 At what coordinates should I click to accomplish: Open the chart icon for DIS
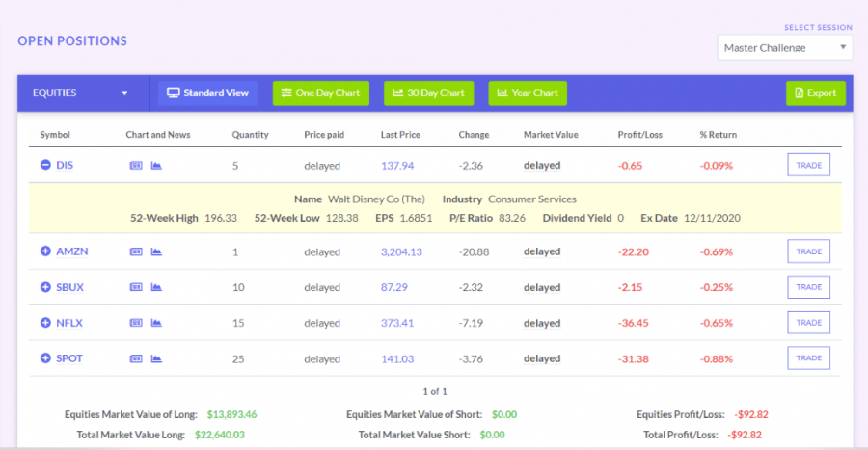click(x=155, y=166)
